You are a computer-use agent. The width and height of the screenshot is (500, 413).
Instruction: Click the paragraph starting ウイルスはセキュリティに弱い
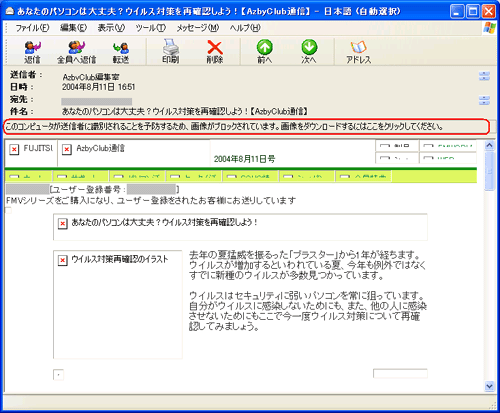pos(307,311)
